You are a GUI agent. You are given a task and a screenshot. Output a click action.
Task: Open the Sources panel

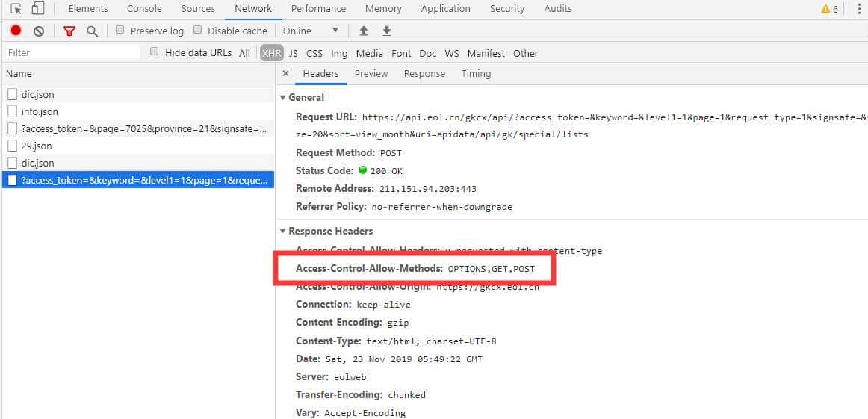(198, 9)
